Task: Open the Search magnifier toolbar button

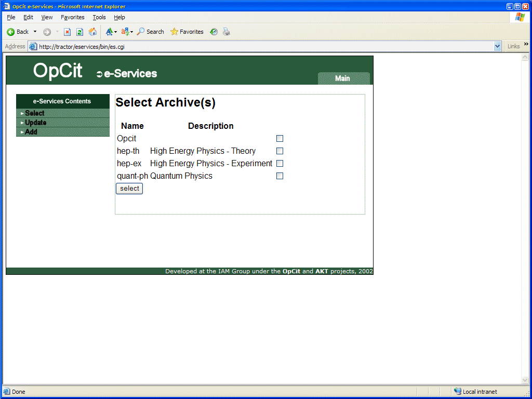Action: [150, 32]
